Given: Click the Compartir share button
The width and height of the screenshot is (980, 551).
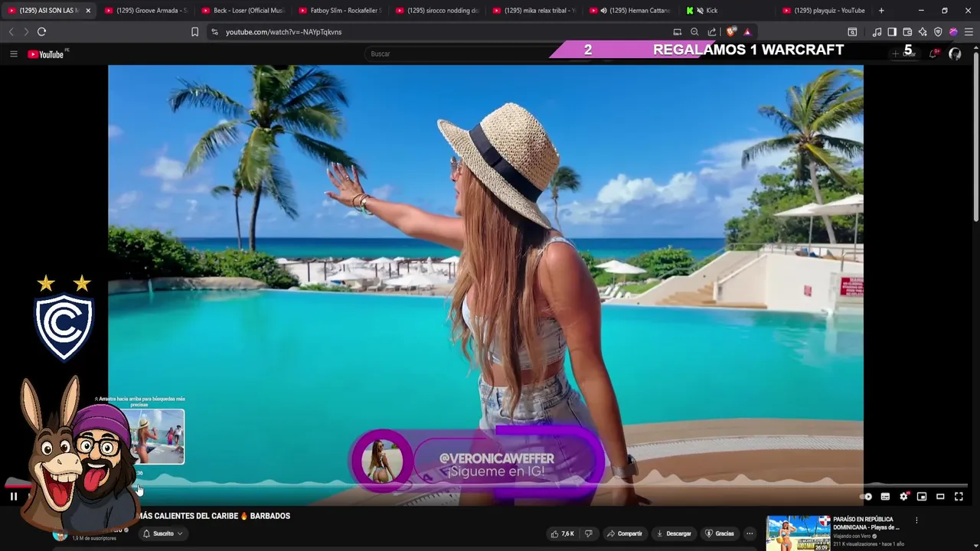Looking at the screenshot, I should pyautogui.click(x=624, y=533).
